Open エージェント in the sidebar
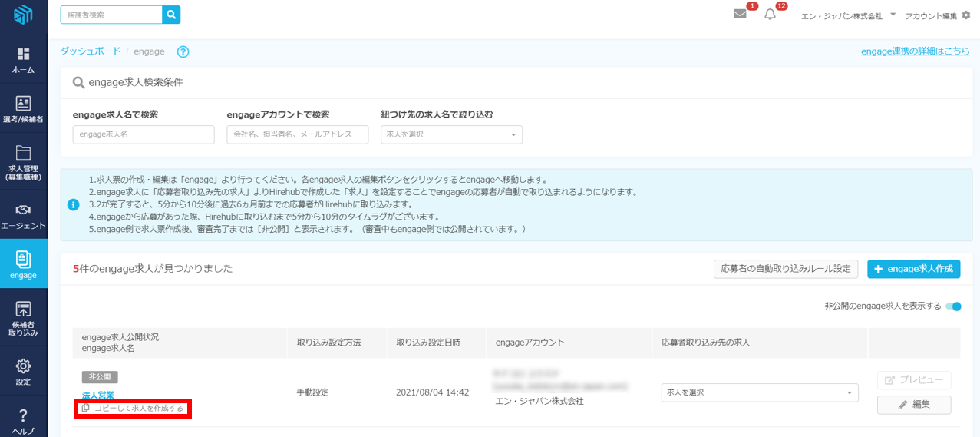Viewport: 980px width, 437px height. 23,217
